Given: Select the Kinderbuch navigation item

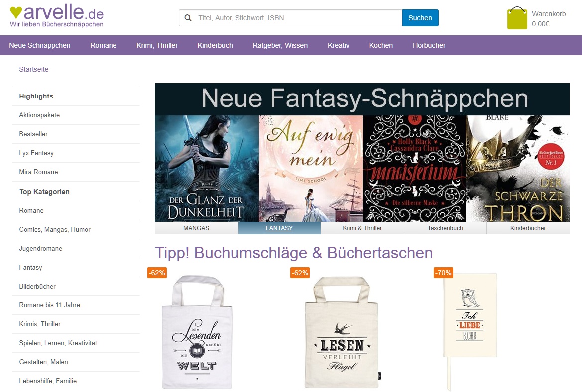Looking at the screenshot, I should pos(215,45).
